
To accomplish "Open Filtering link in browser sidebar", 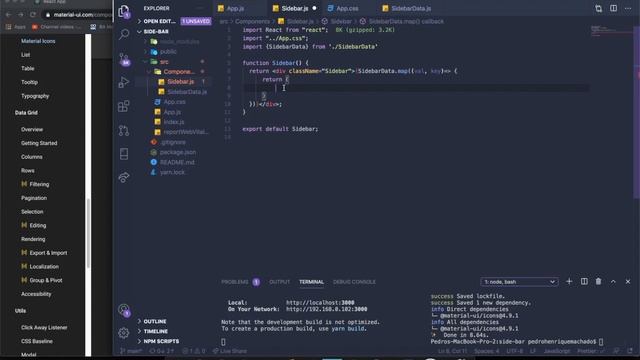I will click(39, 184).
